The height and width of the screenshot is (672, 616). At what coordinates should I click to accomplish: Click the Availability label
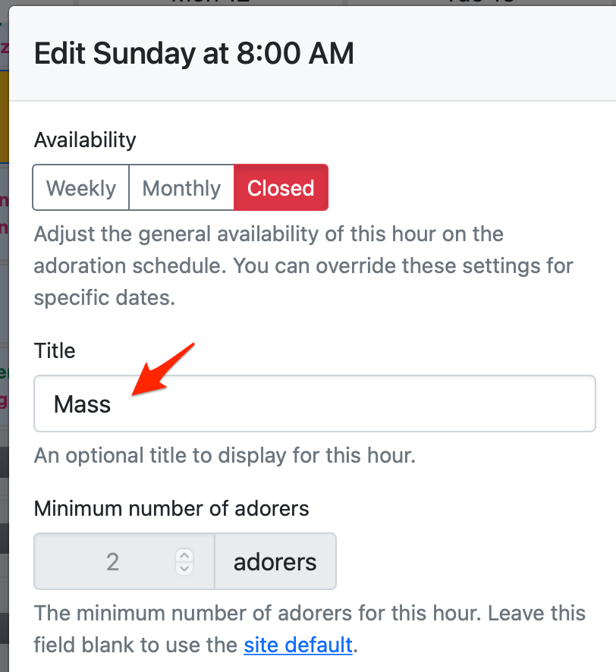[x=85, y=140]
